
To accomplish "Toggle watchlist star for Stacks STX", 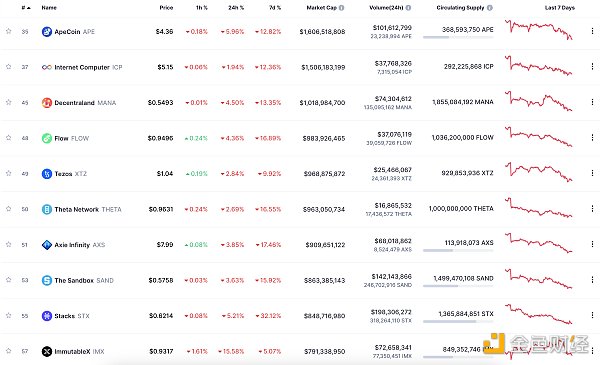I will (x=8, y=315).
